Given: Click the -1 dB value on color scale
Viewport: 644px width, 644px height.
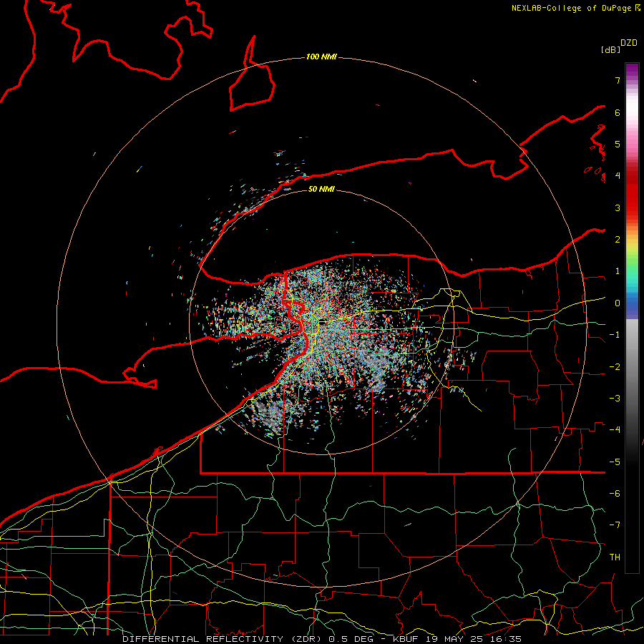Looking at the screenshot, I should [615, 335].
